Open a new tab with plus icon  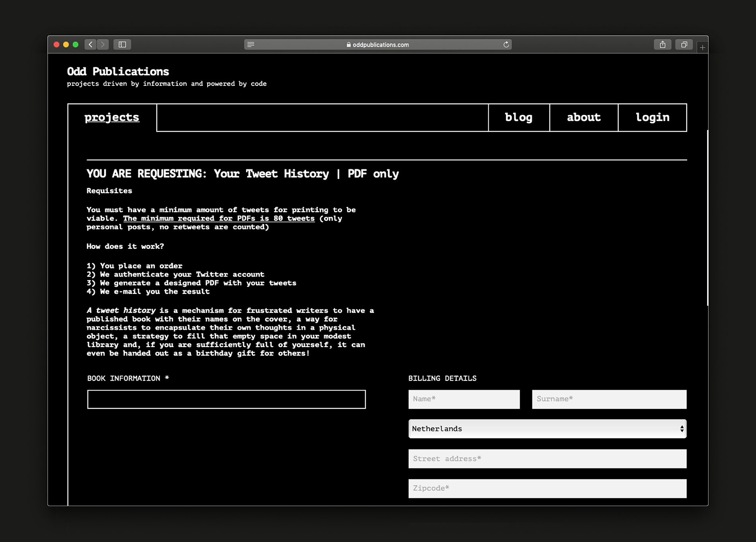[703, 47]
